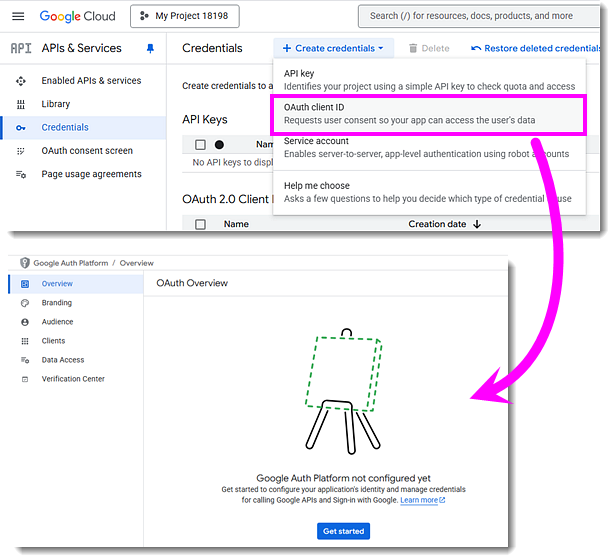Click the Overview dashboard icon
The width and height of the screenshot is (608, 556).
coord(25,284)
